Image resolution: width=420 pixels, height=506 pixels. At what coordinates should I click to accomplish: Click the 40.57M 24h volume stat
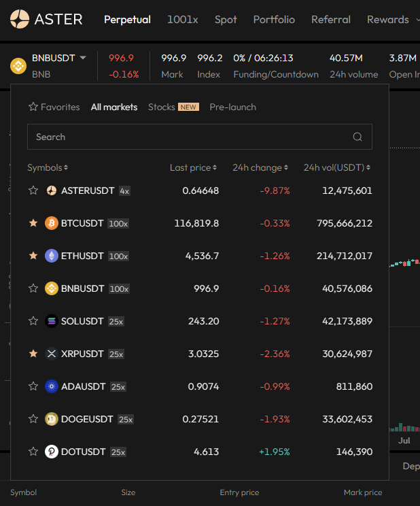point(346,58)
